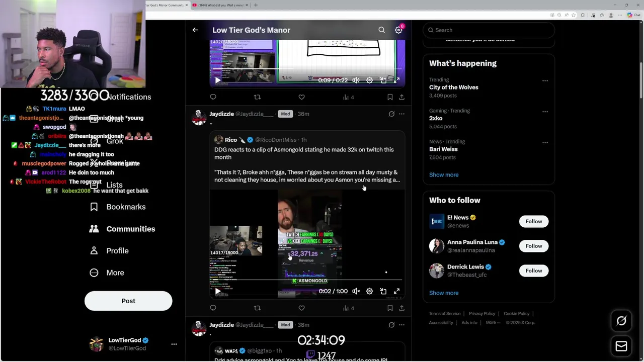Mute the top video at 0:09 / 0:22
The width and height of the screenshot is (644, 362).
click(356, 80)
